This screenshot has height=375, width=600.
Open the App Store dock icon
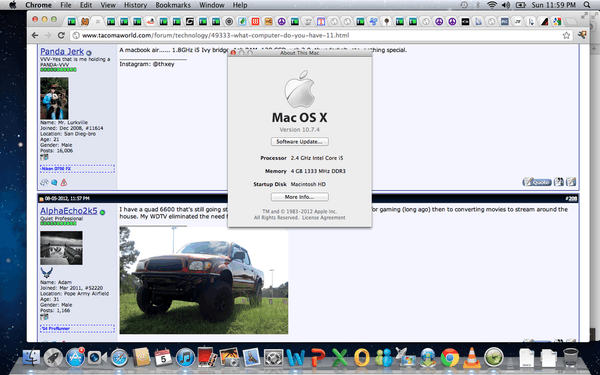click(75, 358)
